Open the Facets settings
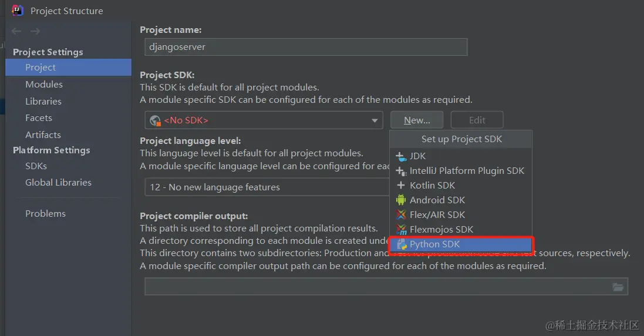 pos(39,118)
